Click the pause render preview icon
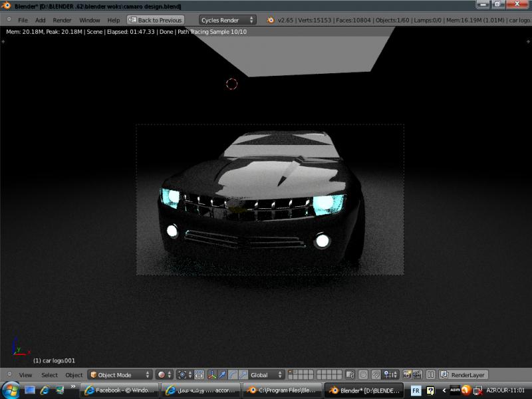Image resolution: width=532 pixels, height=399 pixels. coord(430,375)
